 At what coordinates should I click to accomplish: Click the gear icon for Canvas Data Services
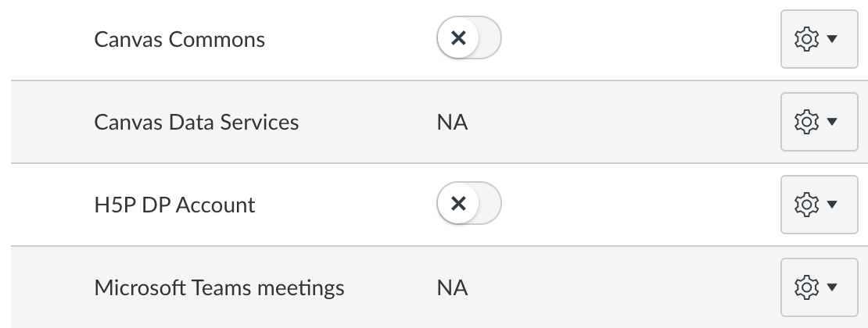806,122
